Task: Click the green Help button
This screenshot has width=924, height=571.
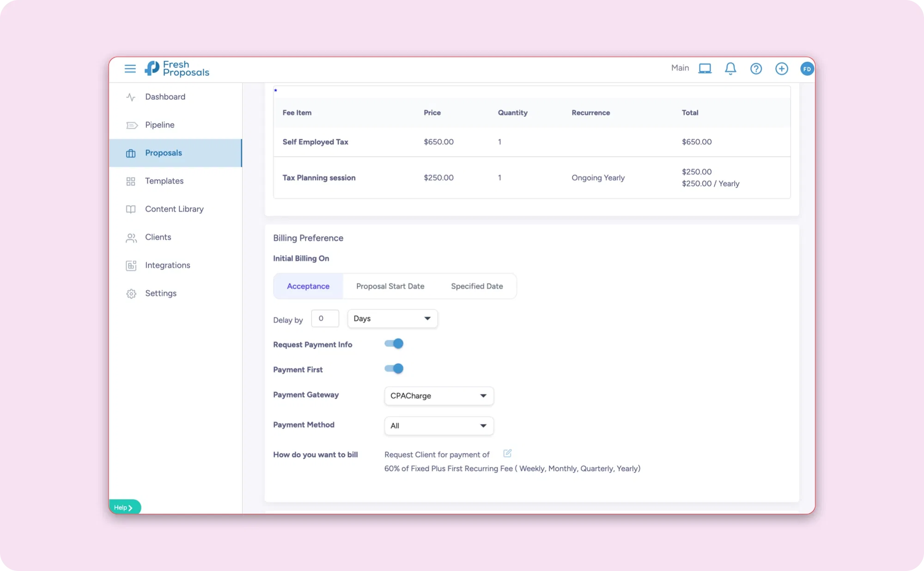Action: (x=124, y=507)
